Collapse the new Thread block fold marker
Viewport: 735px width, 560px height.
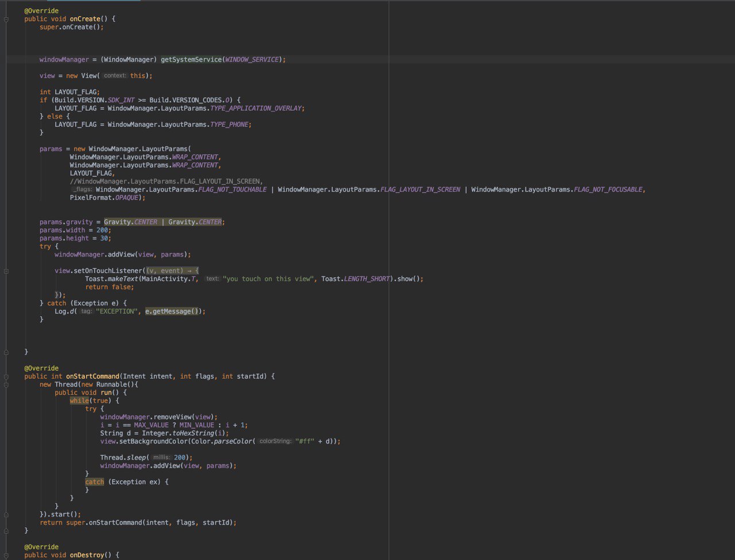[x=6, y=384]
